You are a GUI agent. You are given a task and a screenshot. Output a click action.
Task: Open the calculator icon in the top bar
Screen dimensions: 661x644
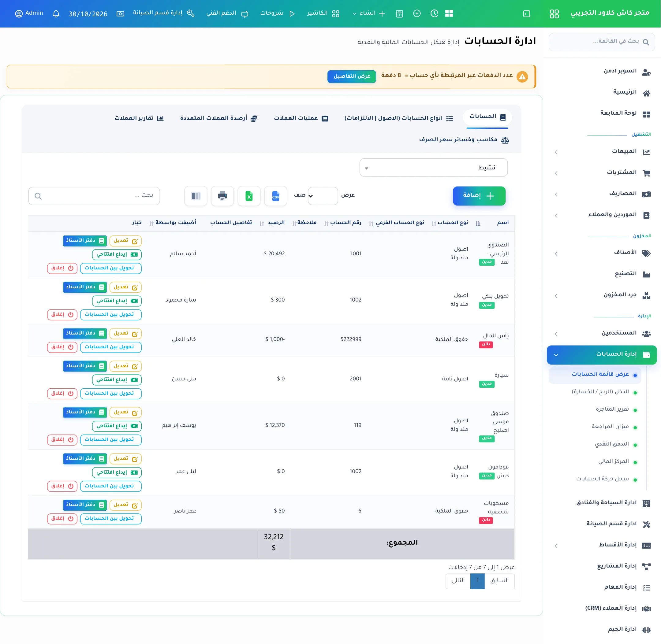pos(399,13)
